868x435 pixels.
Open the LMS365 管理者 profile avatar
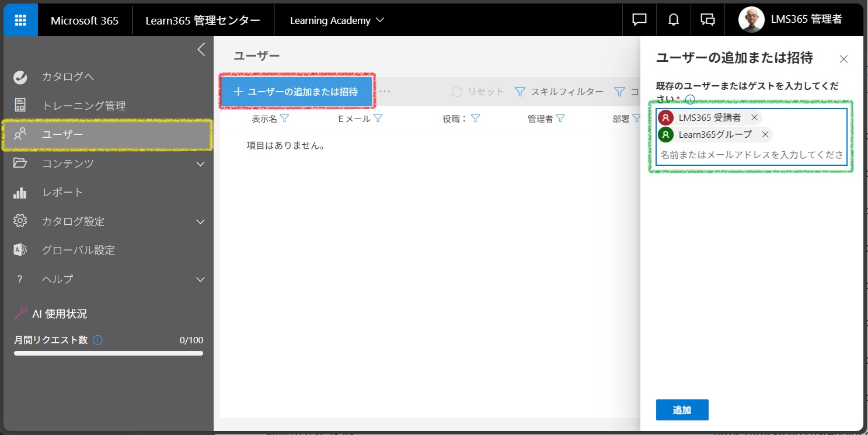pyautogui.click(x=751, y=20)
